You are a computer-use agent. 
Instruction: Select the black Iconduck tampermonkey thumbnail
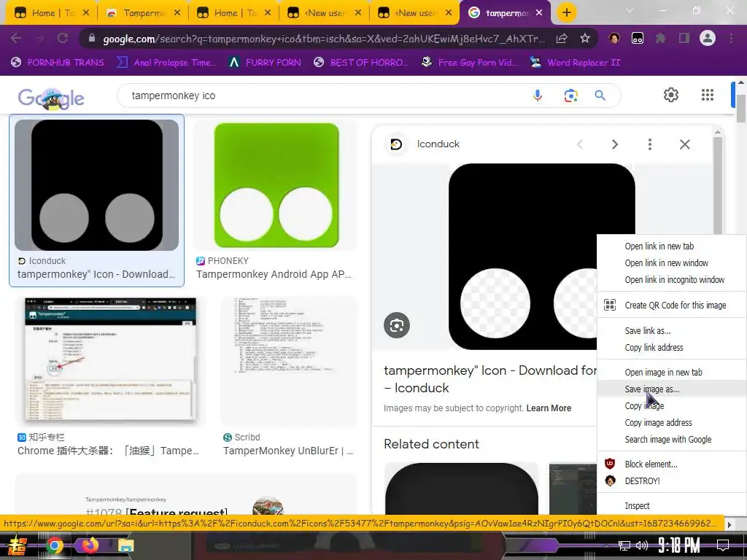click(97, 185)
